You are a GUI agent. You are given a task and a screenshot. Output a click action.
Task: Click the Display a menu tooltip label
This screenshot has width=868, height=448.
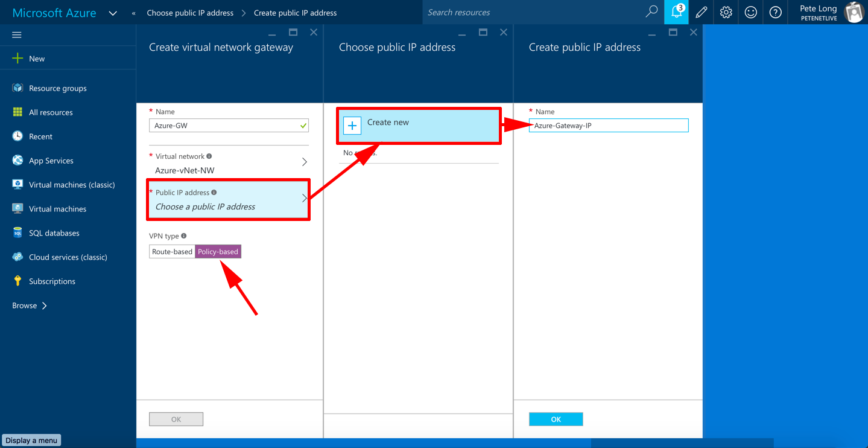pos(31,440)
